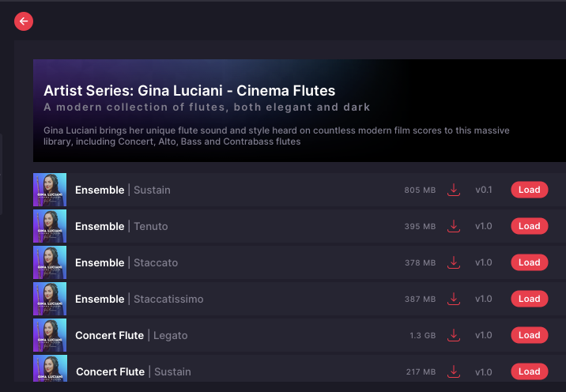Load the Concert Flute Sustain instrument

pos(529,371)
